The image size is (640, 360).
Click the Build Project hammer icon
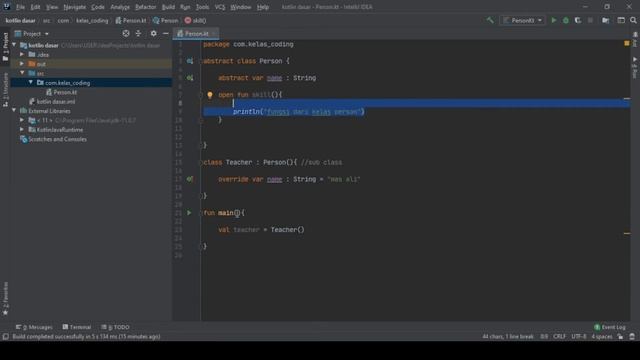click(x=490, y=20)
